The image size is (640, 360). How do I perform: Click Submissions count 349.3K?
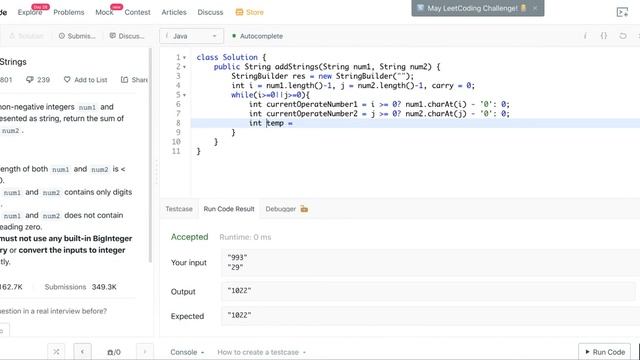(104, 287)
